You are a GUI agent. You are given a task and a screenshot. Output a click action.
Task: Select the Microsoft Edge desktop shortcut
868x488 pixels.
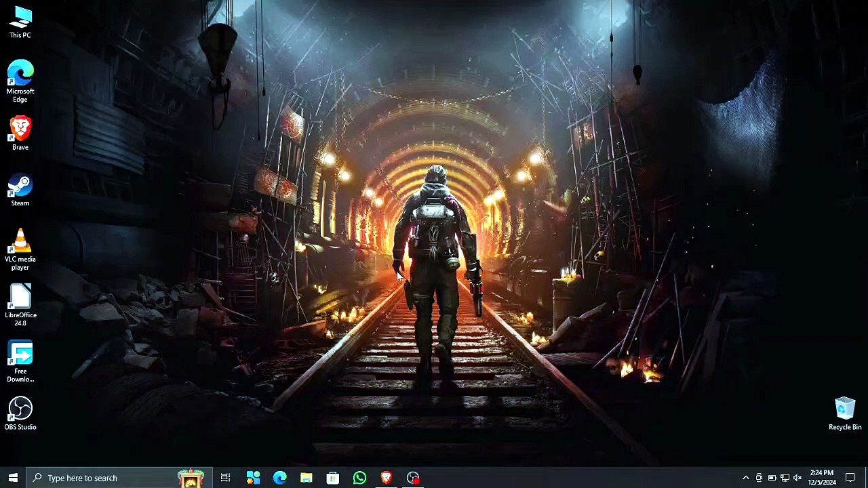point(20,81)
